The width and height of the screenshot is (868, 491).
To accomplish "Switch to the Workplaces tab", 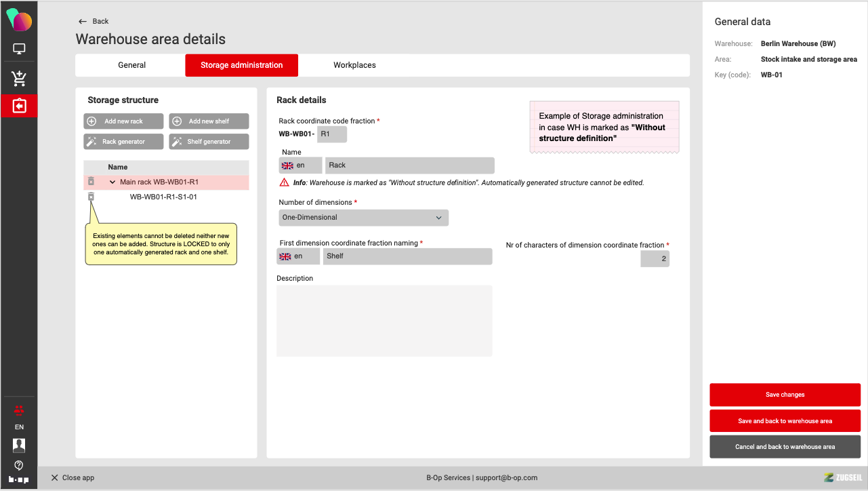I will click(354, 65).
